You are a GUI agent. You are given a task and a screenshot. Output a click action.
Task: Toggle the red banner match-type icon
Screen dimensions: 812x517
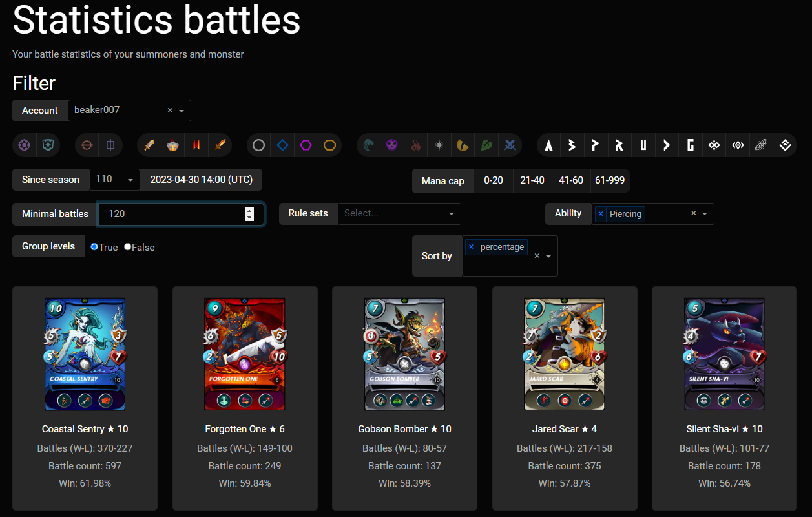point(196,145)
